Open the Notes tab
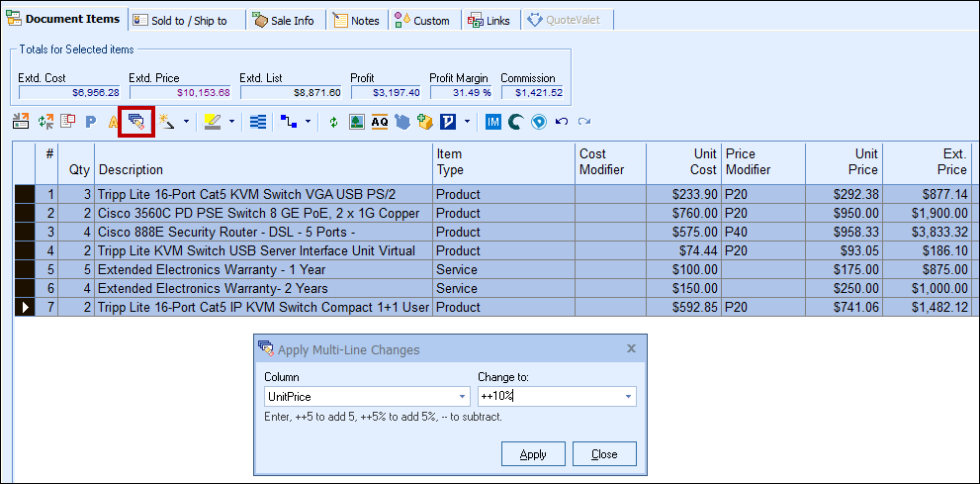Viewport: 980px width, 484px height. [357, 21]
